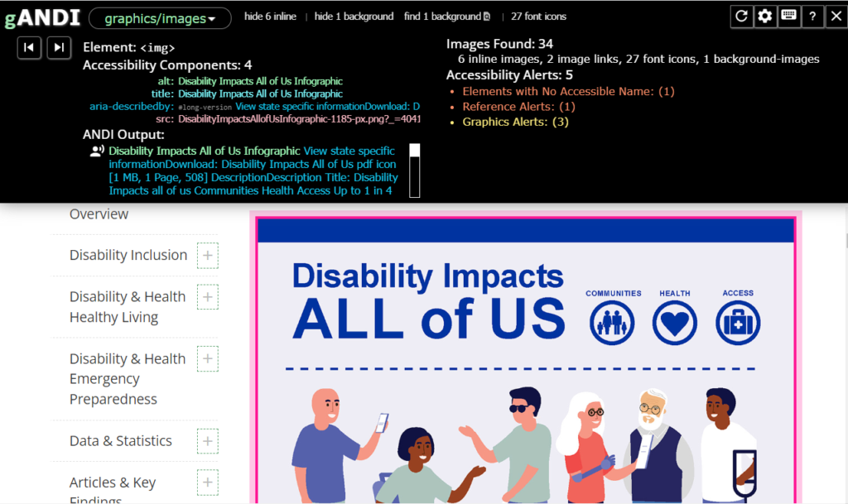This screenshot has height=504, width=848.
Task: View ANDI keyboard accessibility shortcuts
Action: 788,16
